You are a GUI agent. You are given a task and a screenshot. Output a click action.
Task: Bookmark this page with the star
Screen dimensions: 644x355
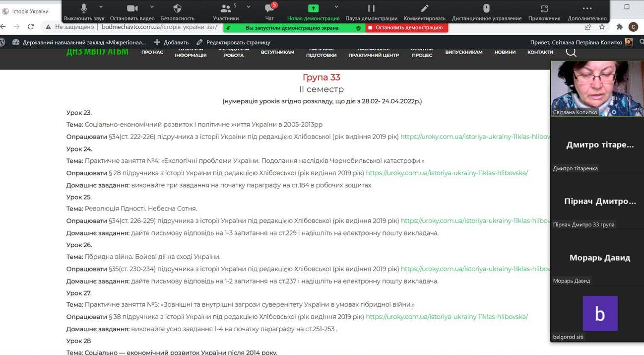coord(602,27)
